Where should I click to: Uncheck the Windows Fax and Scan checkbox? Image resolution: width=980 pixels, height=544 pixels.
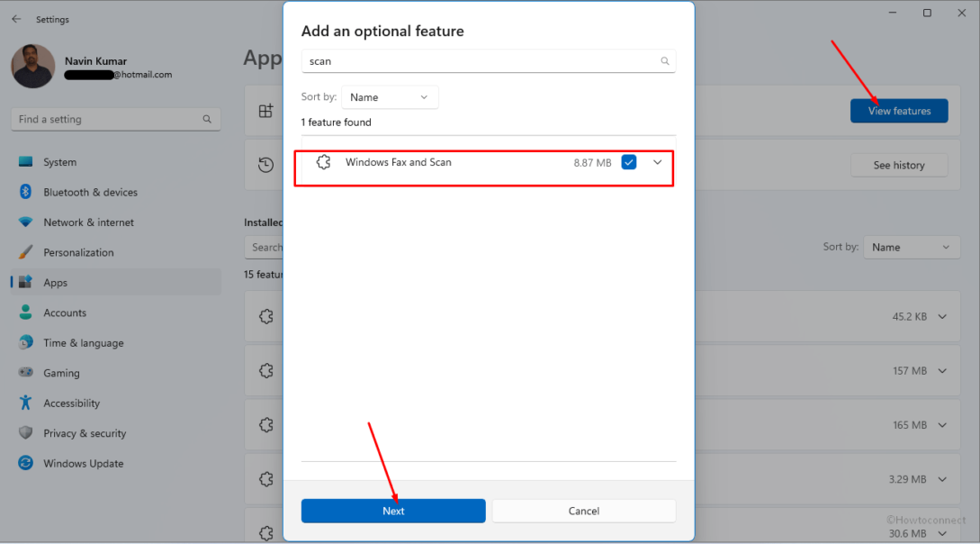pyautogui.click(x=629, y=163)
